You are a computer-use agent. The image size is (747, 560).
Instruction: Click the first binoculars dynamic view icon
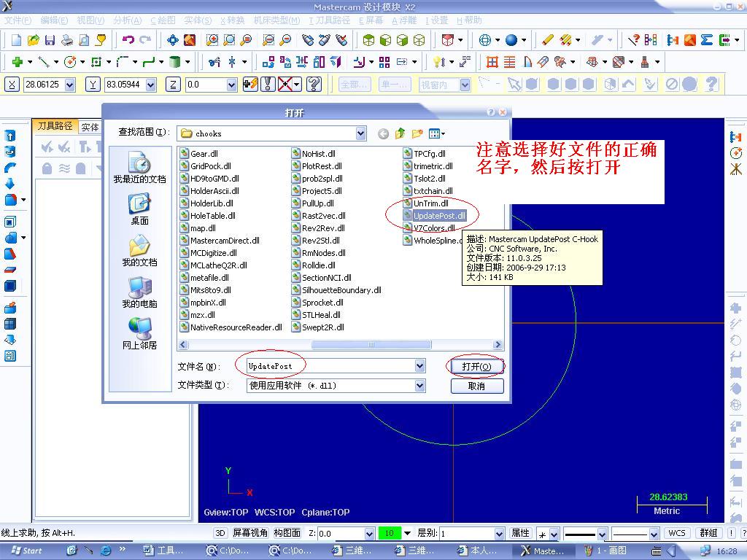click(308, 40)
